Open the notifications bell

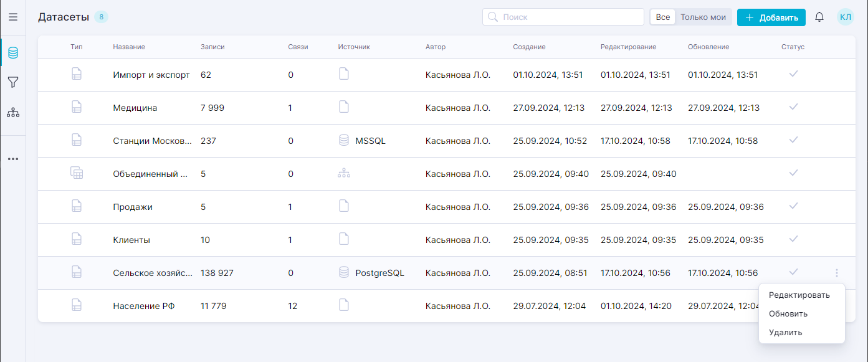click(x=819, y=17)
